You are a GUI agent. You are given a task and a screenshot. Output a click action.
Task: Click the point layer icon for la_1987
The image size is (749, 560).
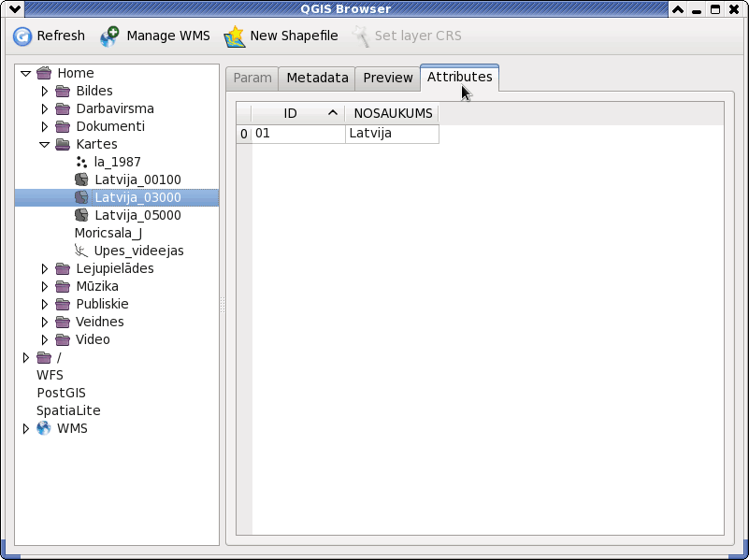pyautogui.click(x=81, y=163)
